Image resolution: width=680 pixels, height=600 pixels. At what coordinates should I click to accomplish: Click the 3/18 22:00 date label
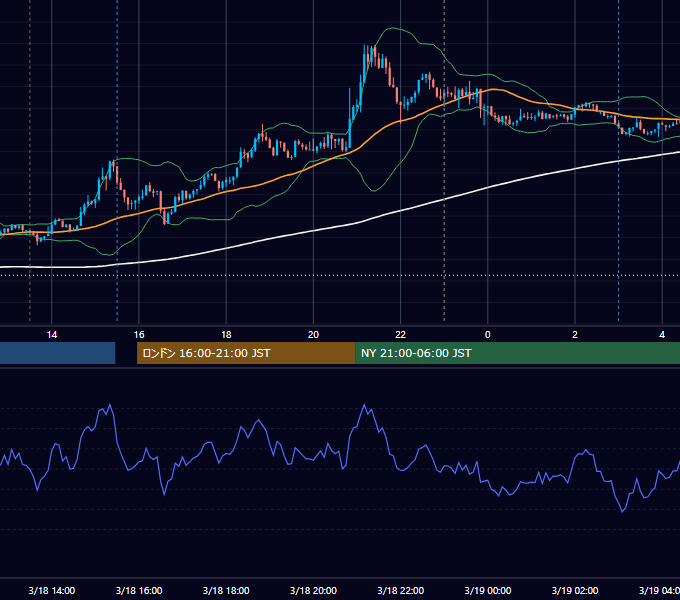click(x=400, y=590)
